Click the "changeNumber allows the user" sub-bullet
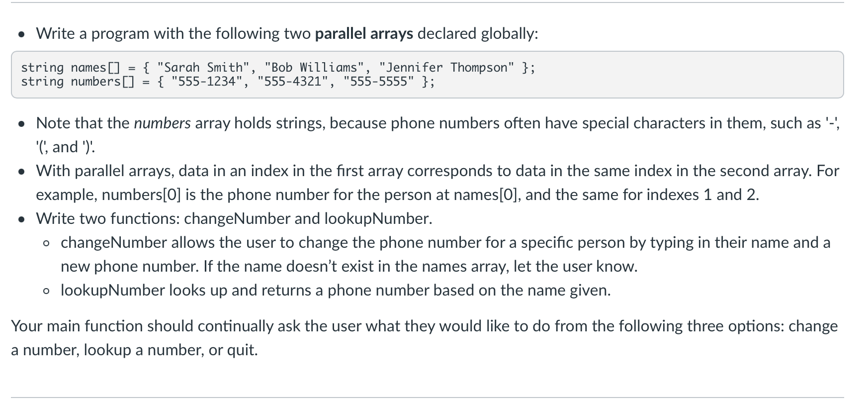868x402 pixels. (445, 254)
